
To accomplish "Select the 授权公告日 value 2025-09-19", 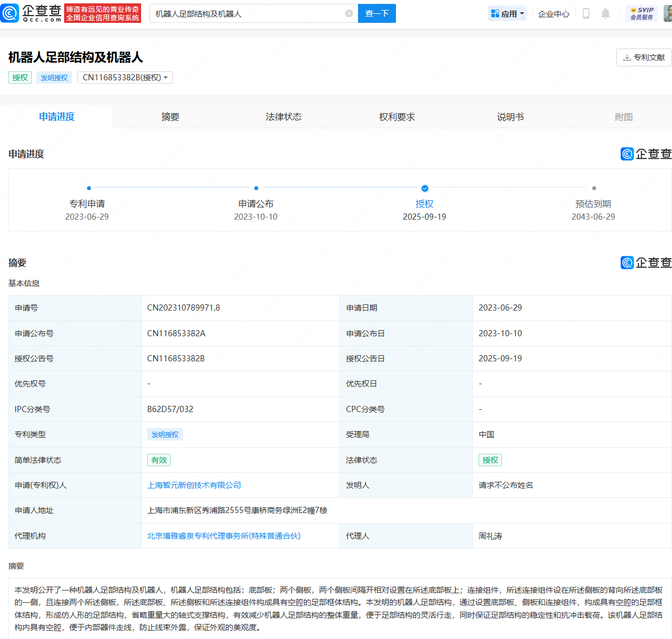I will pos(500,359).
